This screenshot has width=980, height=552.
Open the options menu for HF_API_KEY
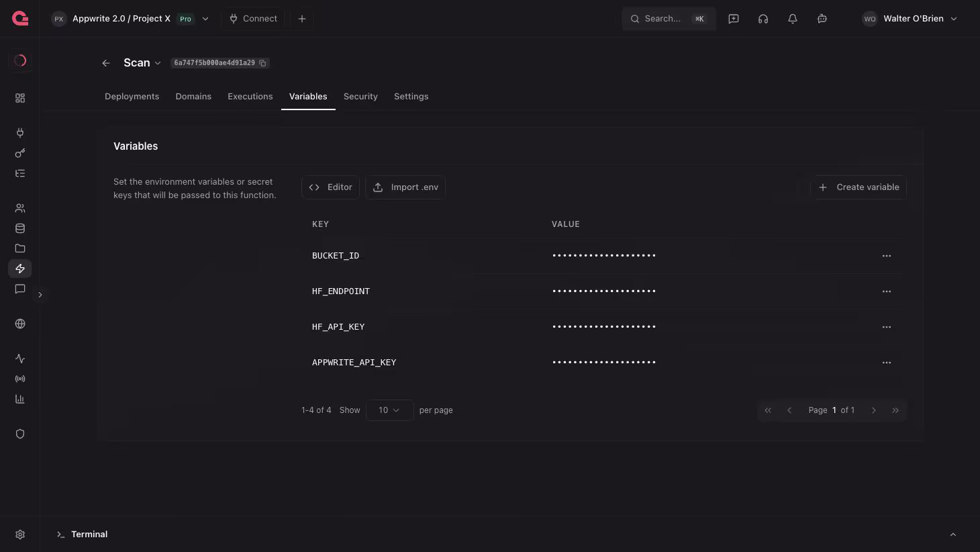[x=887, y=327]
